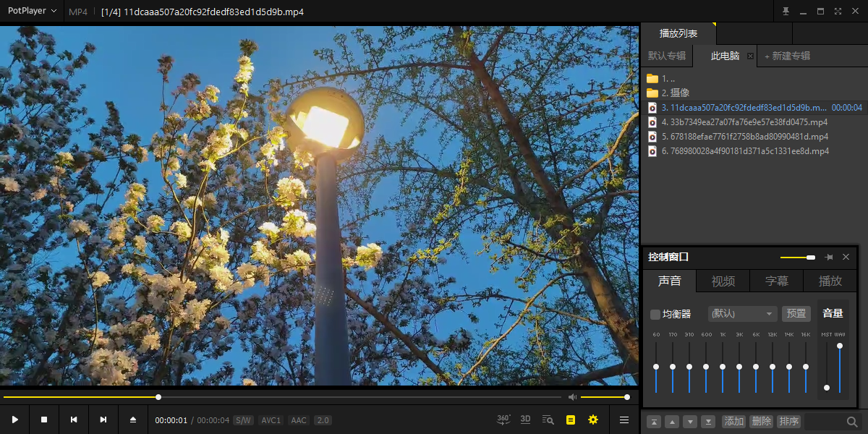Open the hamburger menu in the control bar
The image size is (868, 434).
click(x=624, y=420)
